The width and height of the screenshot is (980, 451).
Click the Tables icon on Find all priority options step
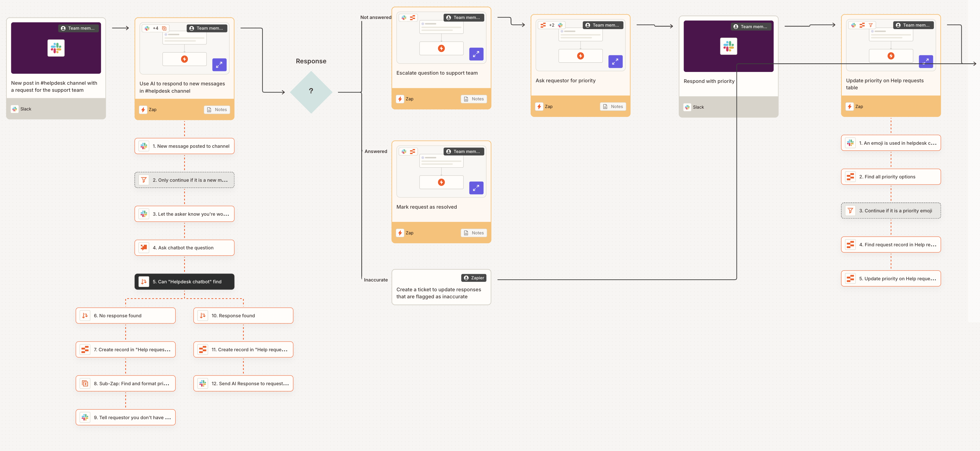click(850, 177)
